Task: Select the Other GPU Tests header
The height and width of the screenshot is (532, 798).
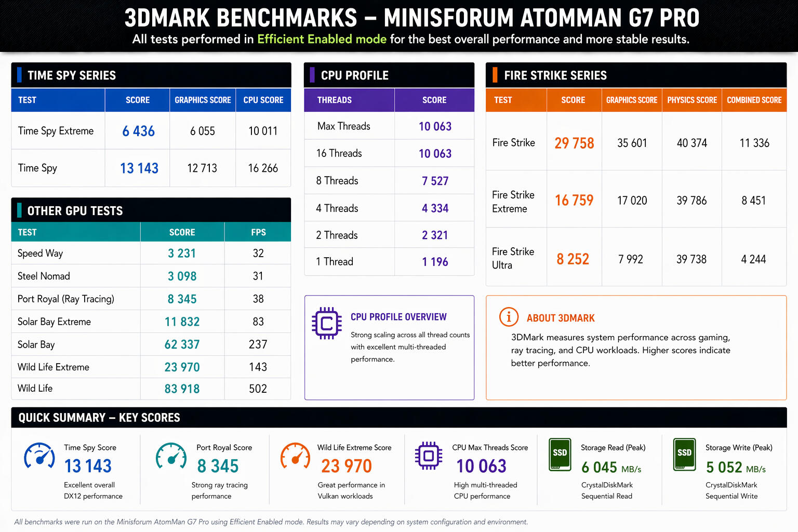Action: tap(151, 210)
